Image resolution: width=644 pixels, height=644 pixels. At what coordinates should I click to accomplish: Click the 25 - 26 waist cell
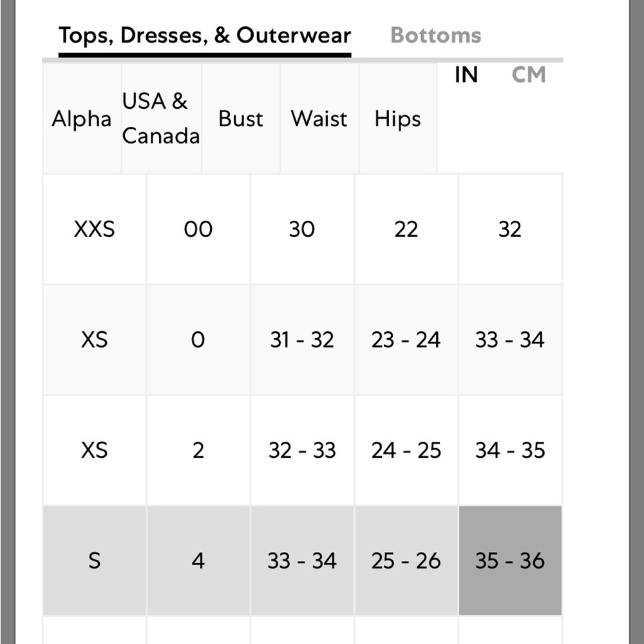point(406,561)
